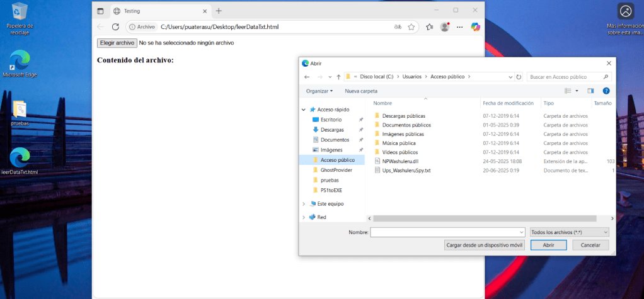Viewport: 644px width, 299px height.
Task: Toggle the preview pane icon
Action: coord(590,91)
